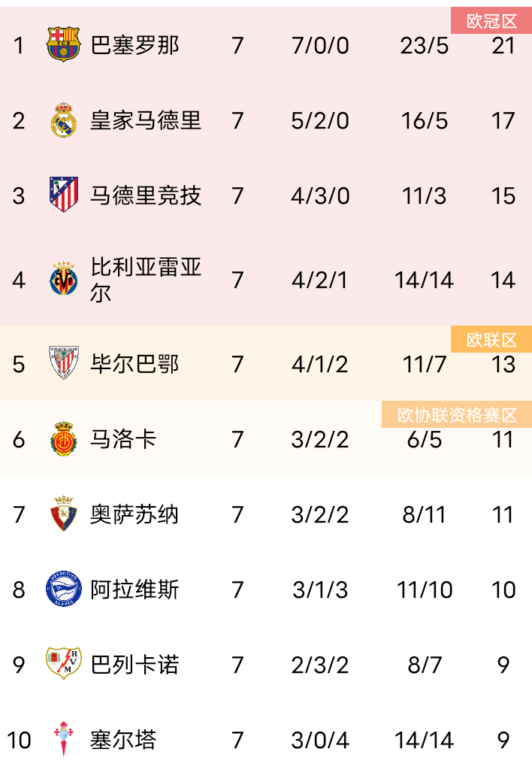The image size is (532, 773).
Task: Click the 欧协联资格赛区 zone label
Action: pyautogui.click(x=457, y=415)
